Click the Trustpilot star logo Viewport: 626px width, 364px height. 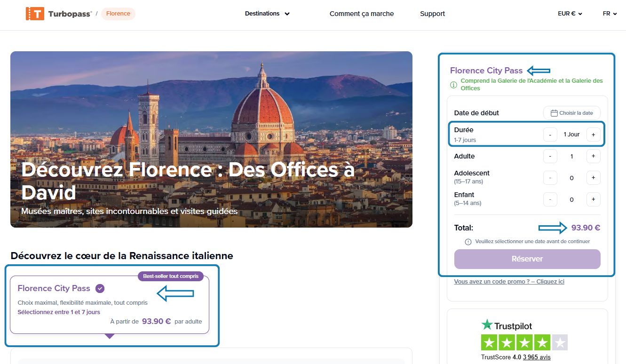pyautogui.click(x=487, y=325)
